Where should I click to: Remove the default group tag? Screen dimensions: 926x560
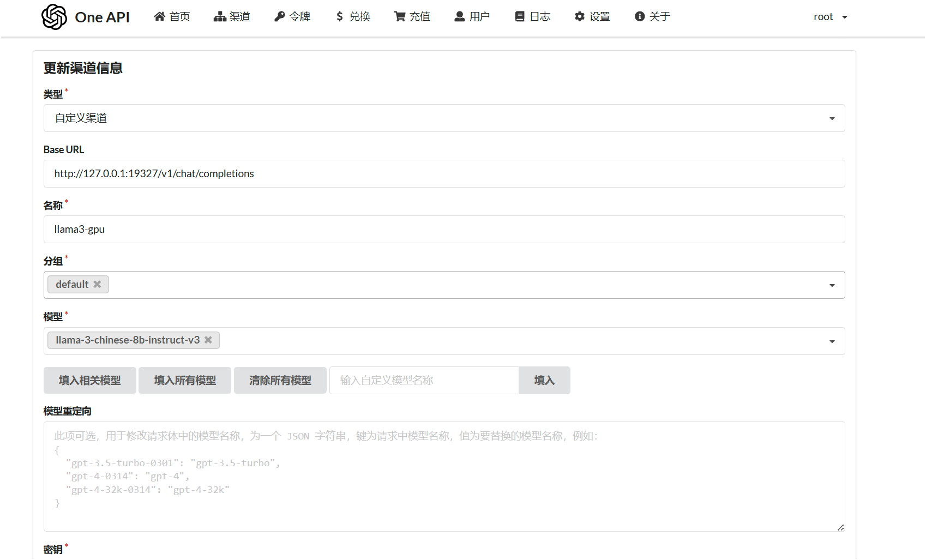click(x=97, y=284)
